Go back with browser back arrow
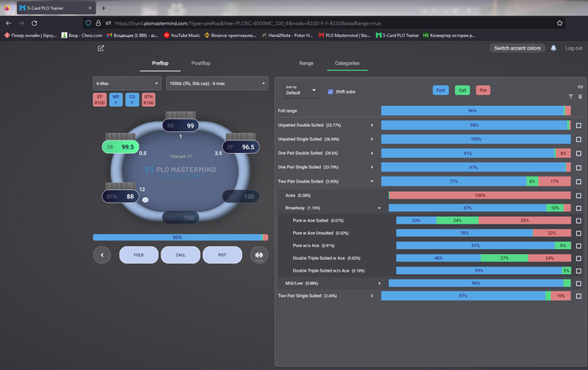 click(8, 24)
